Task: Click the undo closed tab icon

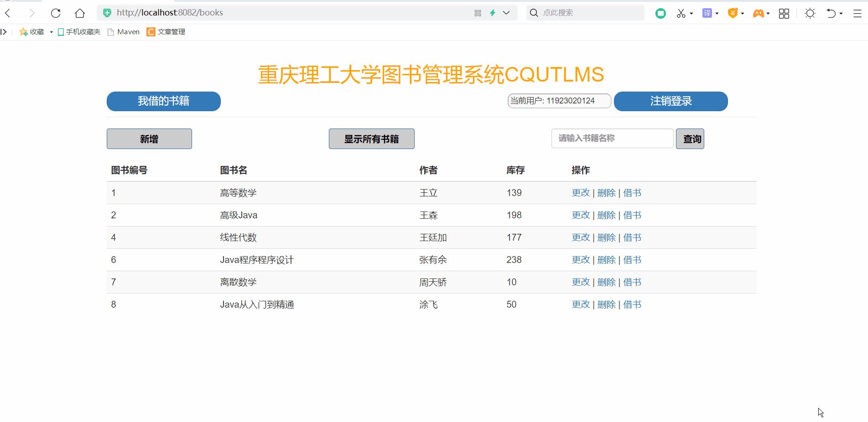Action: coord(831,14)
